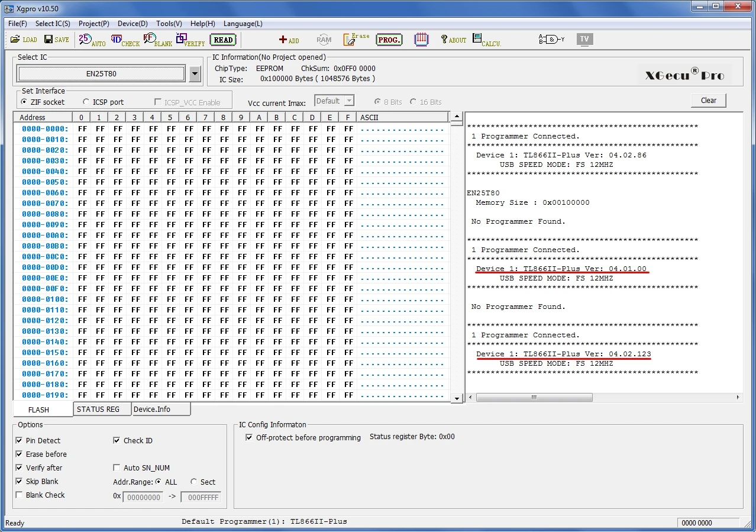
Task: Click log scrollbar right arrow
Action: [738, 398]
